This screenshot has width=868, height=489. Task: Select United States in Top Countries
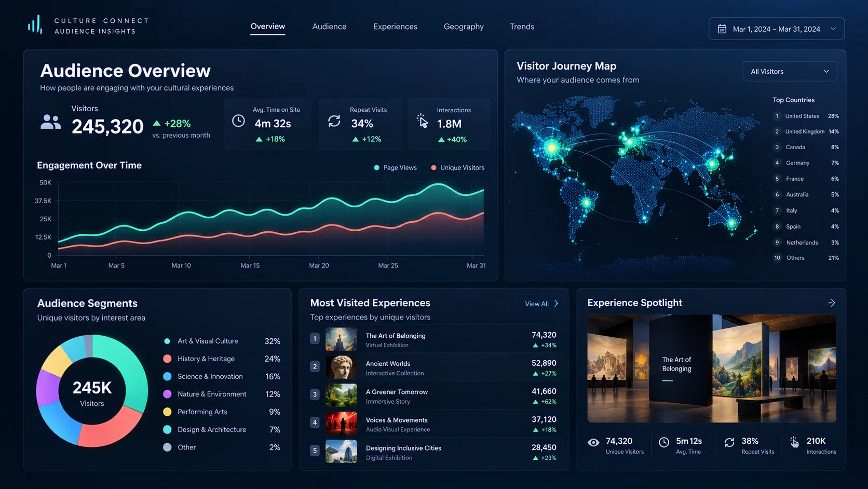806,116
